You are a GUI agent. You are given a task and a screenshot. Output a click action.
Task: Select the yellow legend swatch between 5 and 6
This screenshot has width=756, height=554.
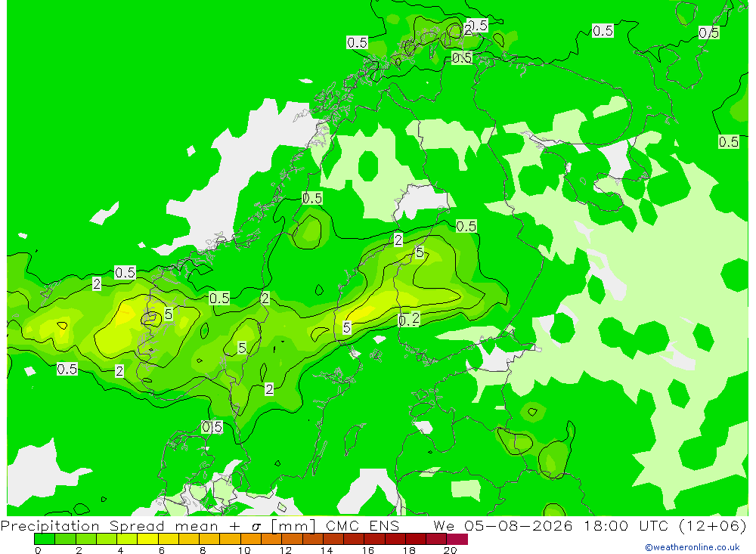147,539
